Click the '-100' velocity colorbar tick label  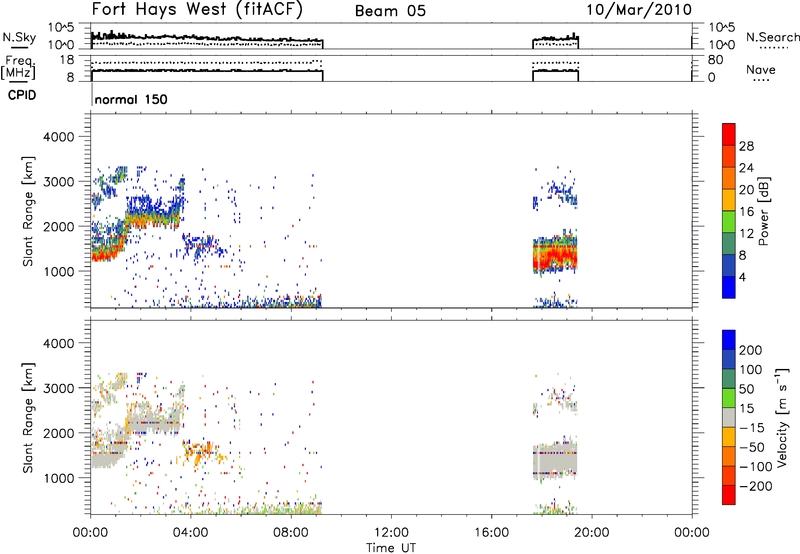(755, 467)
